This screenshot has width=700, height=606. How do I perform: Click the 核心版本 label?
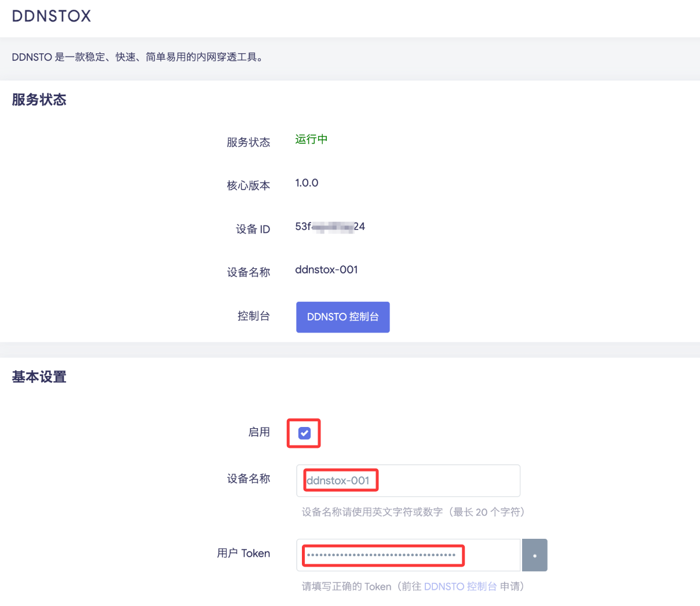[x=248, y=185]
